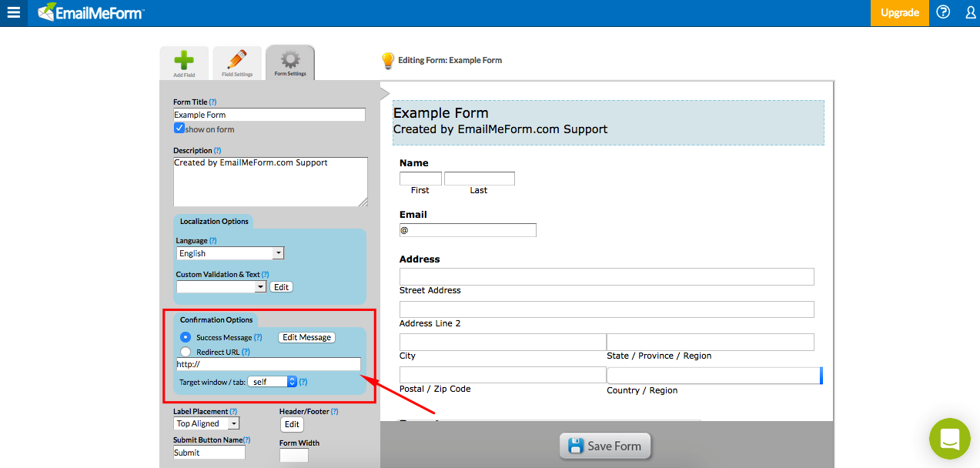Screen dimensions: 980x468
Task: Open the help question mark icon
Action: (943, 12)
